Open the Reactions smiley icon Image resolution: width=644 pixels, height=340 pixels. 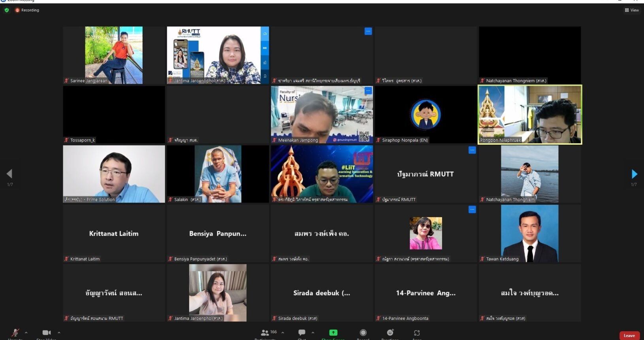point(390,332)
